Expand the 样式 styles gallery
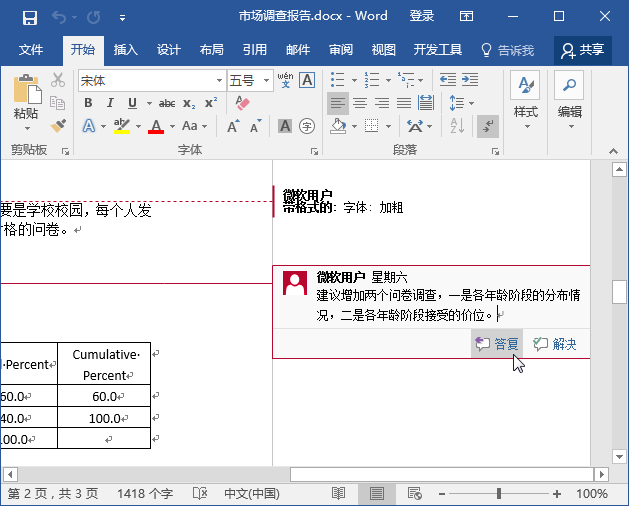The image size is (629, 506). 526,101
